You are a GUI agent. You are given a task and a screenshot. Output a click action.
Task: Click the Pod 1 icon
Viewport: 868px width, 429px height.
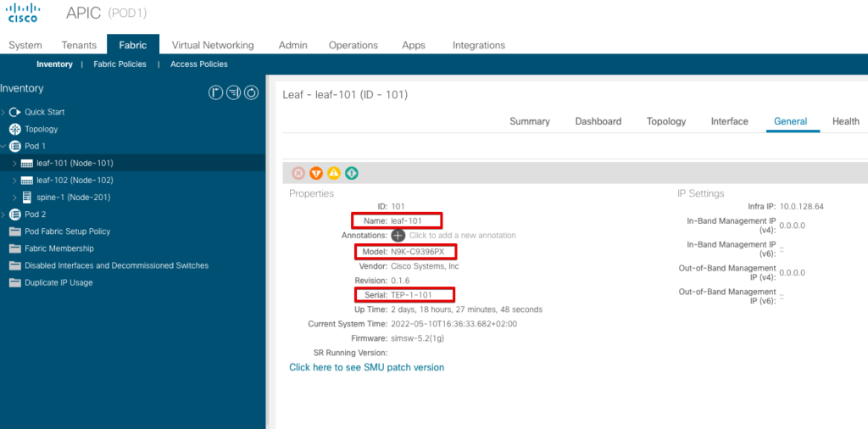point(15,146)
